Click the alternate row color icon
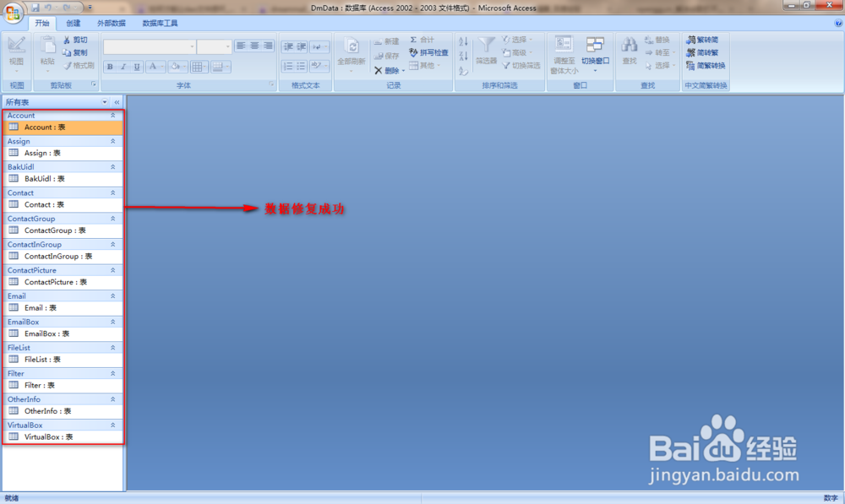 point(220,67)
